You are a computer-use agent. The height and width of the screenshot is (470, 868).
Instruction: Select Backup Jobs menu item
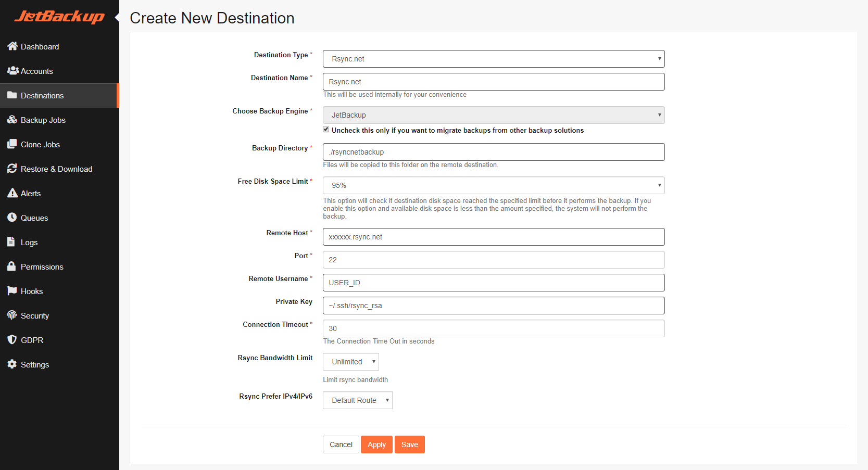[x=59, y=120]
